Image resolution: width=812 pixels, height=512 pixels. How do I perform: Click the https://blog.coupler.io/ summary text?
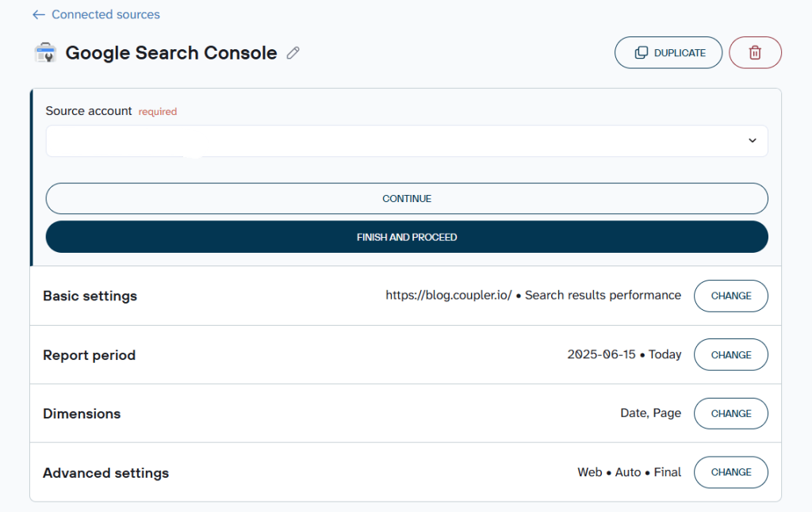click(449, 295)
